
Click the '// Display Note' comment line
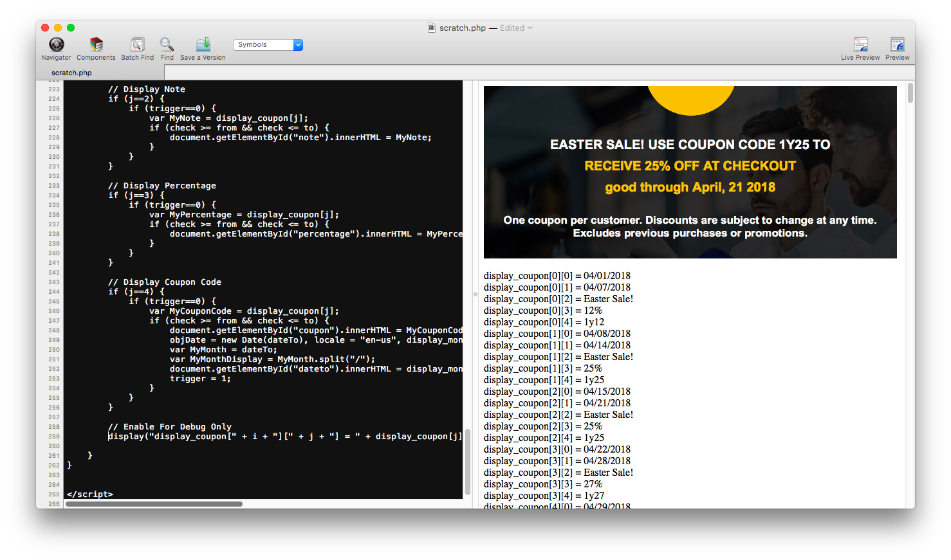(147, 89)
